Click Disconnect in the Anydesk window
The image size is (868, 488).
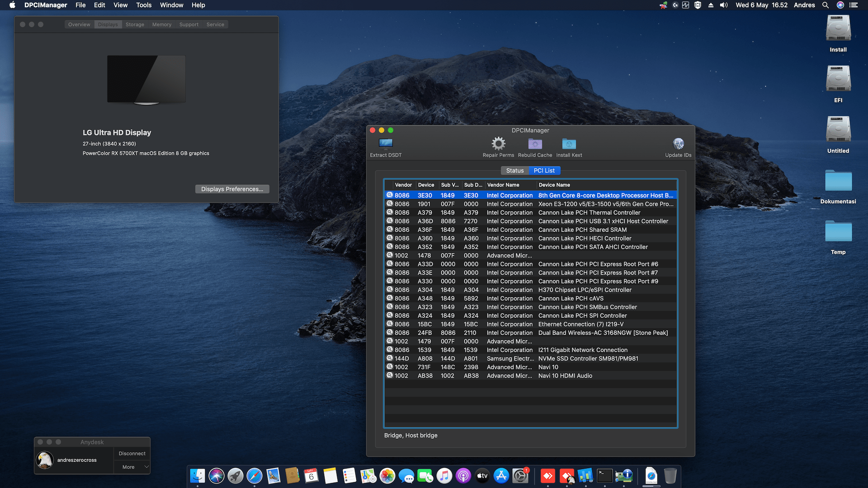tap(132, 453)
